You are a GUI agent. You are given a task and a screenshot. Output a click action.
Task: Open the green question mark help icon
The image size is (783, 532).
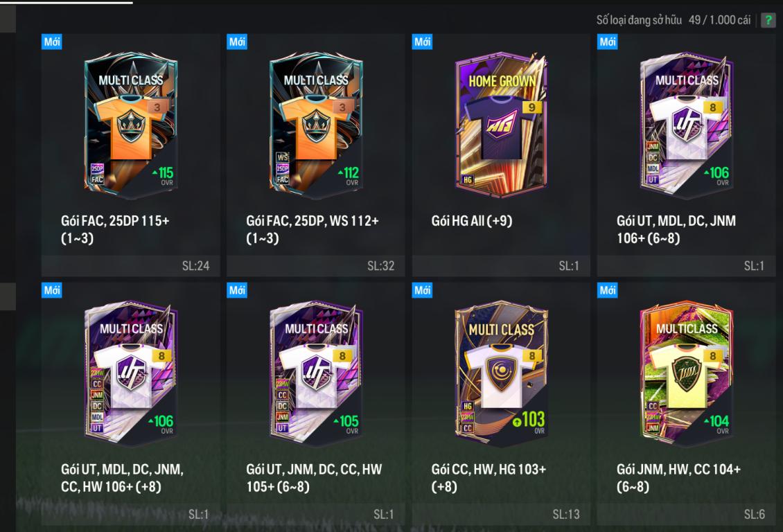click(x=768, y=21)
